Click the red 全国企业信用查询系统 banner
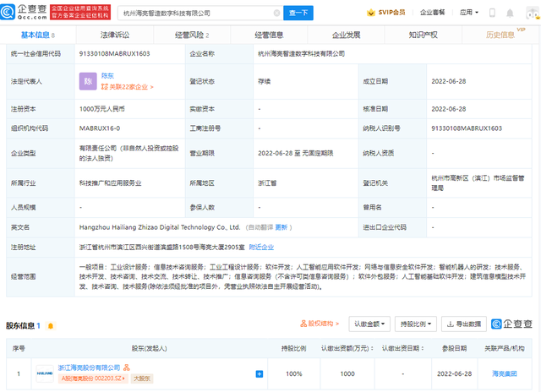Viewport: 541px width, 392px height. (80, 12)
